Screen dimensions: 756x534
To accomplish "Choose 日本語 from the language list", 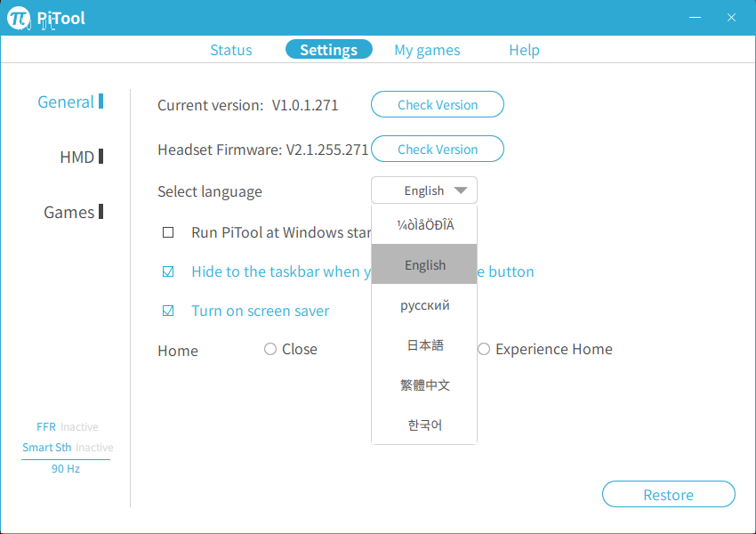I will 424,344.
